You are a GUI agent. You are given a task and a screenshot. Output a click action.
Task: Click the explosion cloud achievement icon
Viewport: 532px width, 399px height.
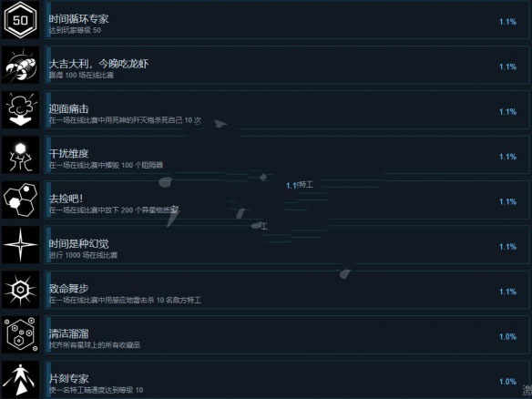pyautogui.click(x=20, y=110)
